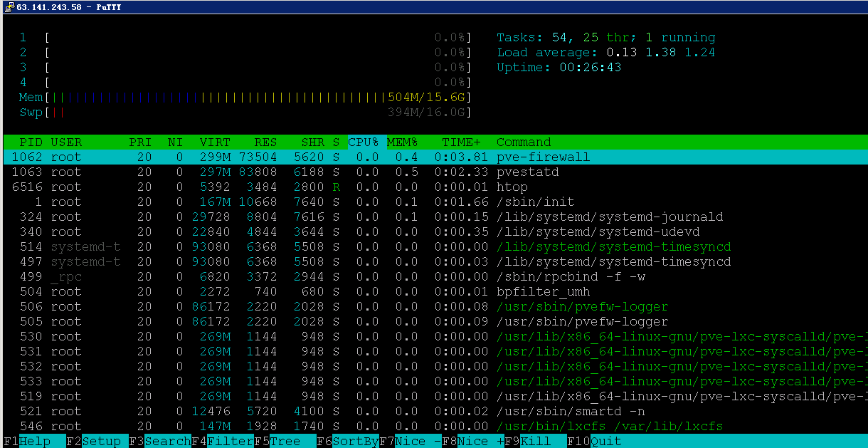Select the pve-firewall process row
Screen dimensions: 868x448
point(434,157)
